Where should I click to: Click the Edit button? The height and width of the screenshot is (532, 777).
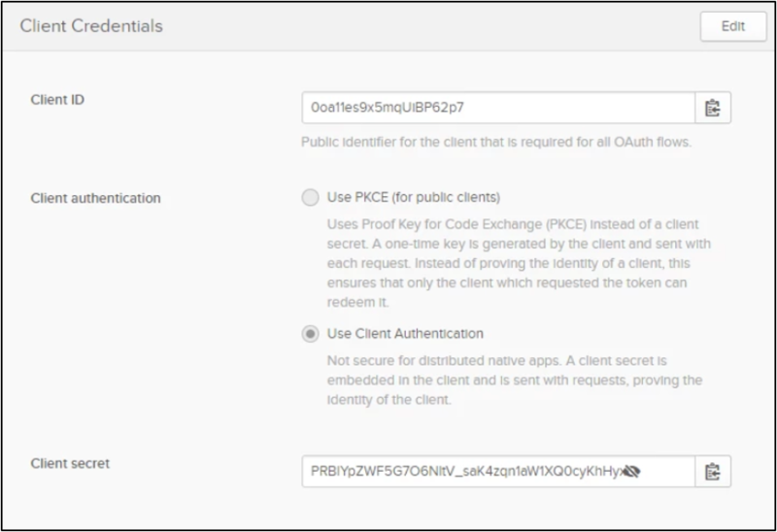(733, 26)
